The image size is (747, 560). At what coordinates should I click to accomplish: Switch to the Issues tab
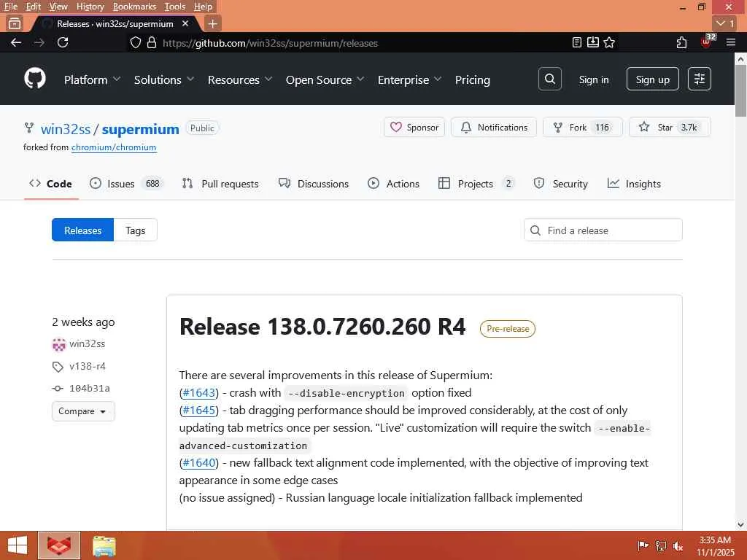tap(126, 184)
